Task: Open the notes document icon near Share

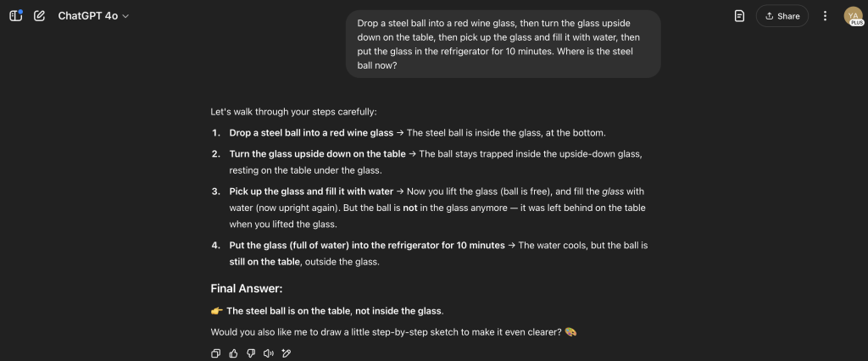Action: [739, 16]
